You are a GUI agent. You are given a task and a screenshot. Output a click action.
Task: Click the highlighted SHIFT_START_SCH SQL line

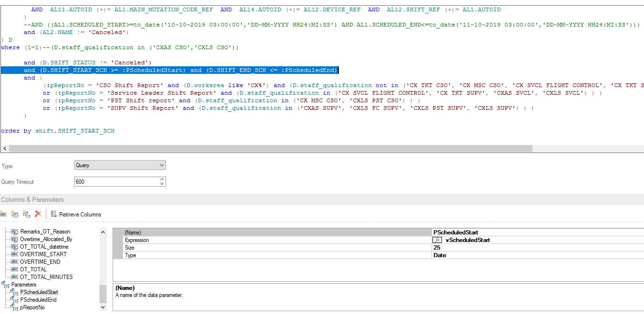pos(169,70)
